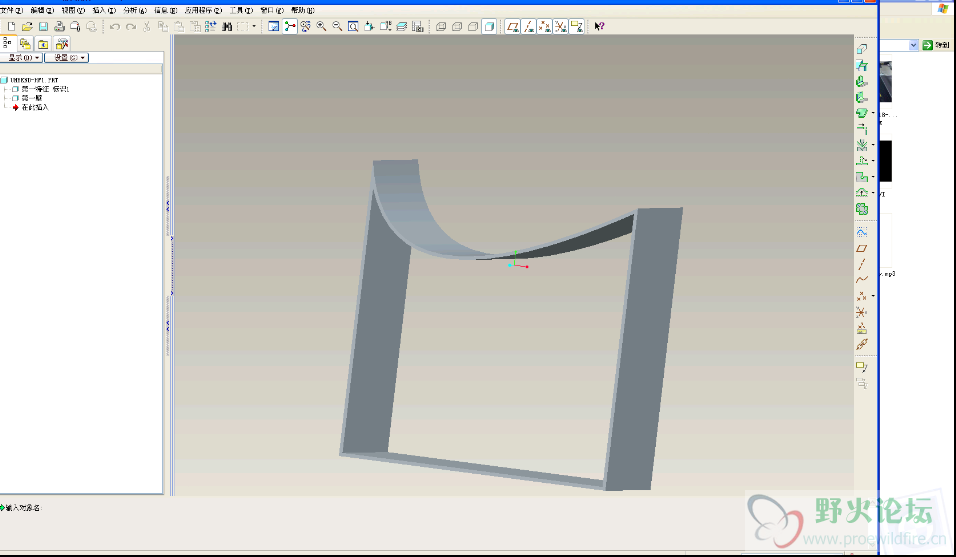
Task: Switch to the Favorites tab
Action: 43,44
